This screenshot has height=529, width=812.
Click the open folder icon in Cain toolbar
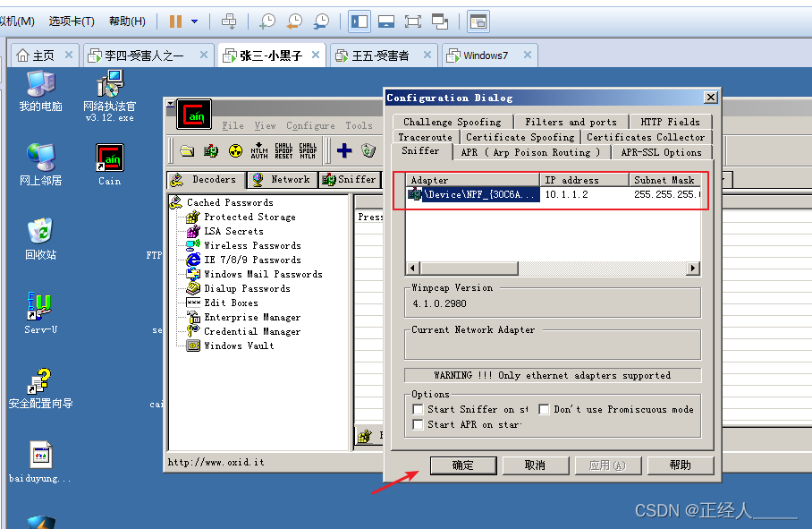[x=187, y=150]
